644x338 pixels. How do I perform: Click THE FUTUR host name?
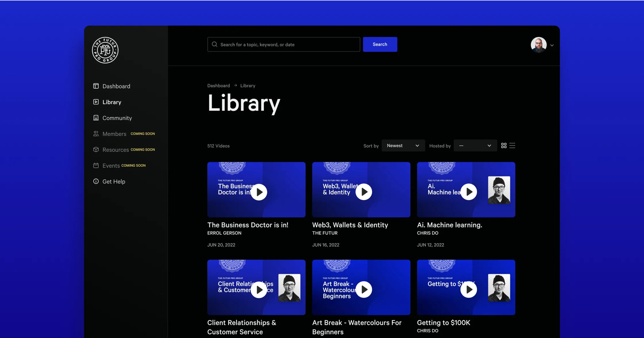[x=325, y=233]
